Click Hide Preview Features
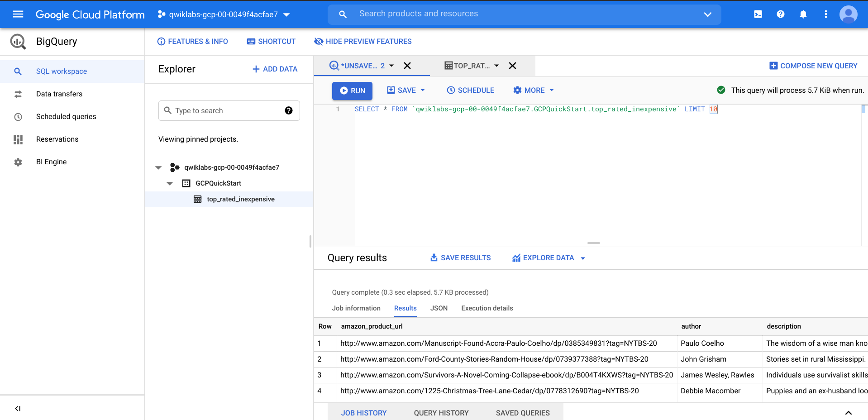 click(363, 42)
